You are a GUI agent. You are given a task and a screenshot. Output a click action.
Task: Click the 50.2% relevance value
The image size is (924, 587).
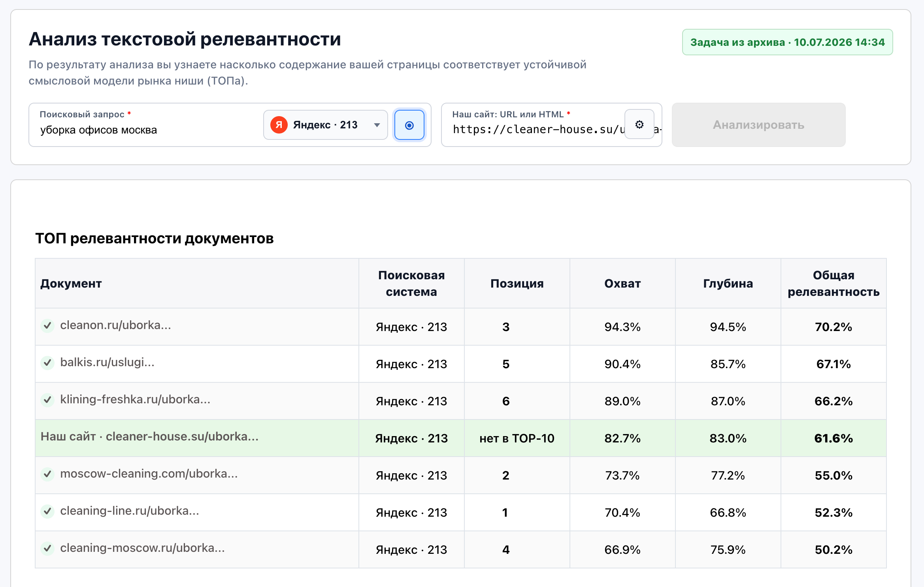tap(833, 550)
